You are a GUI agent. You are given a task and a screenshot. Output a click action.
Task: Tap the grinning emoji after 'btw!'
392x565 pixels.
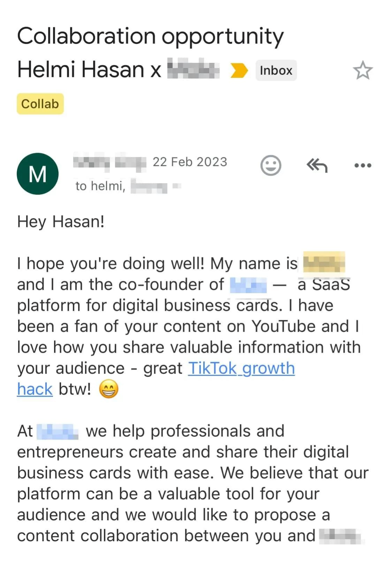point(109,389)
